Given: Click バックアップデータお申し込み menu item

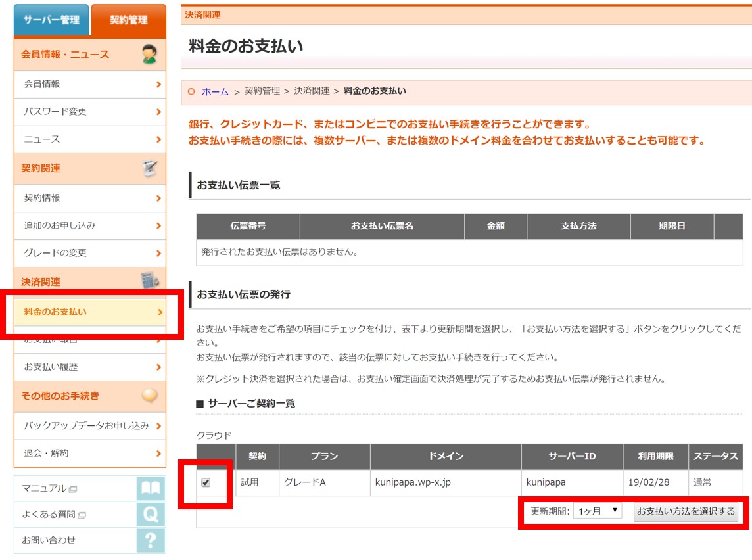Looking at the screenshot, I should coord(89,425).
